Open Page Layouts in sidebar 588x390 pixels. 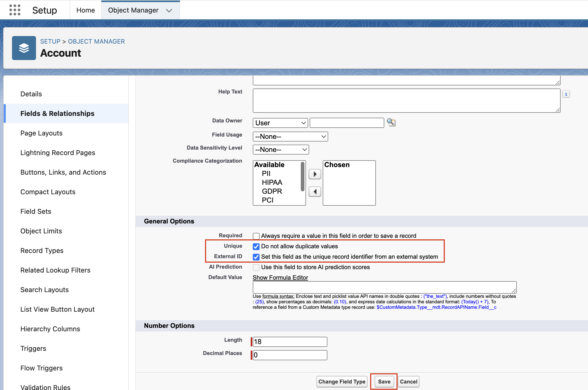click(41, 133)
